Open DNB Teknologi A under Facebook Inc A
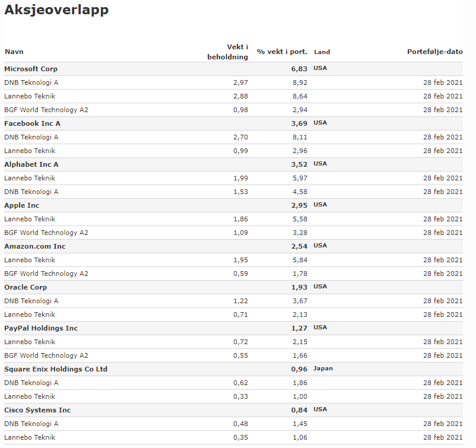The height and width of the screenshot is (448, 476). tap(31, 137)
